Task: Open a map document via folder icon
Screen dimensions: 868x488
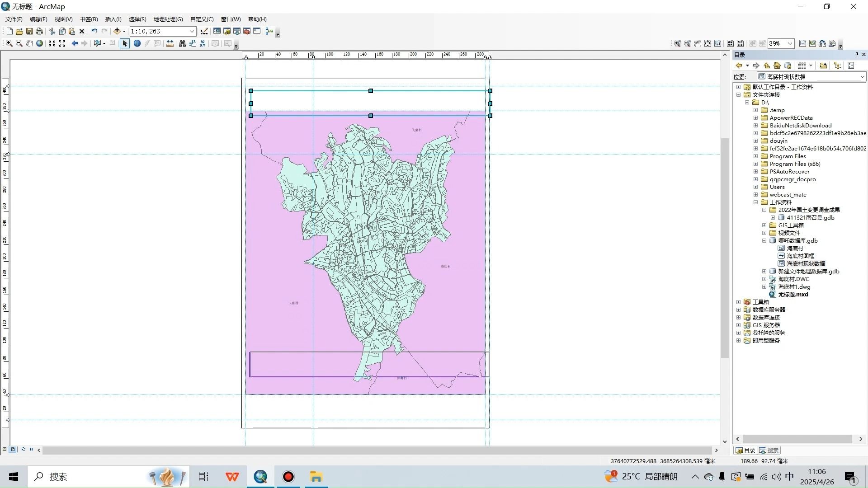Action: tap(19, 31)
